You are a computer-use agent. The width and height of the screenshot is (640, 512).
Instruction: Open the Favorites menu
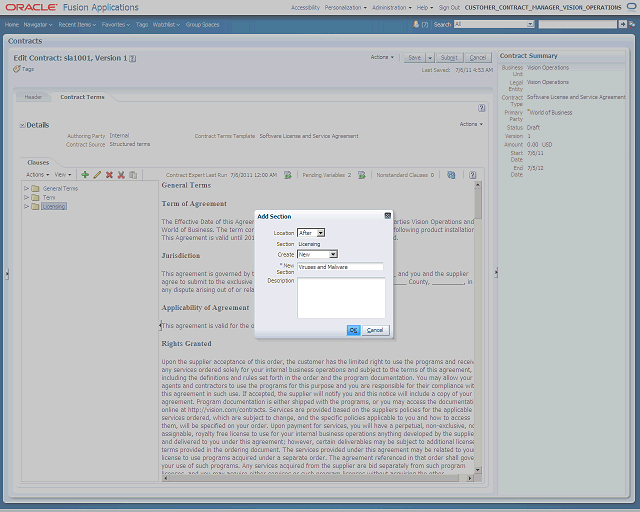coord(116,24)
